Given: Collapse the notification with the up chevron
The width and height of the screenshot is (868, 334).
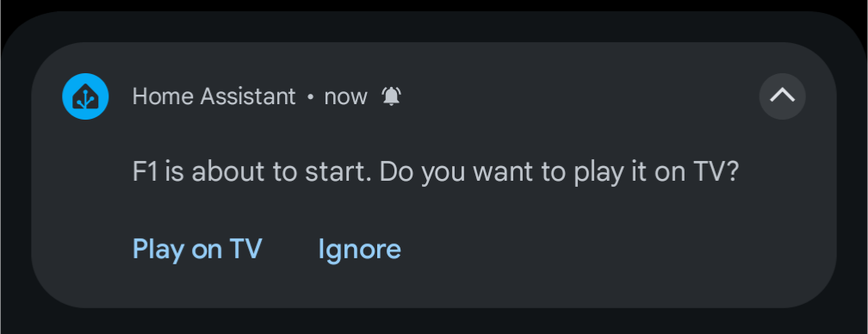Looking at the screenshot, I should (x=782, y=96).
